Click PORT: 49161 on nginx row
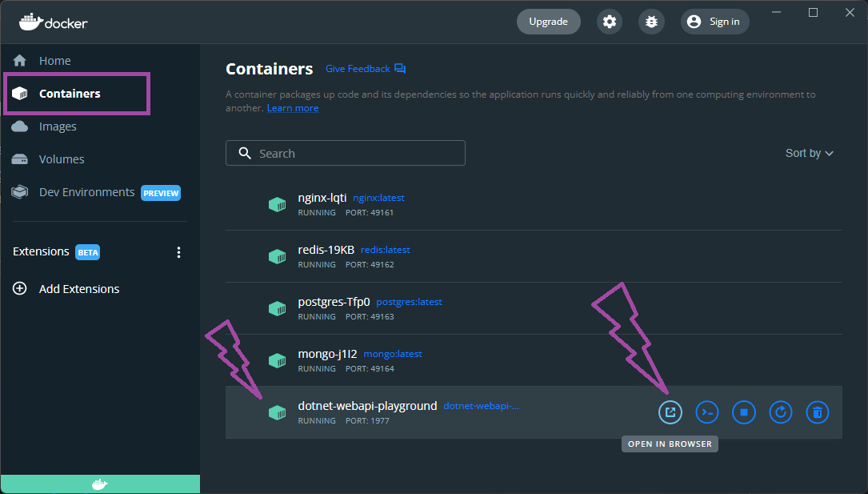The image size is (868, 494). [x=370, y=213]
